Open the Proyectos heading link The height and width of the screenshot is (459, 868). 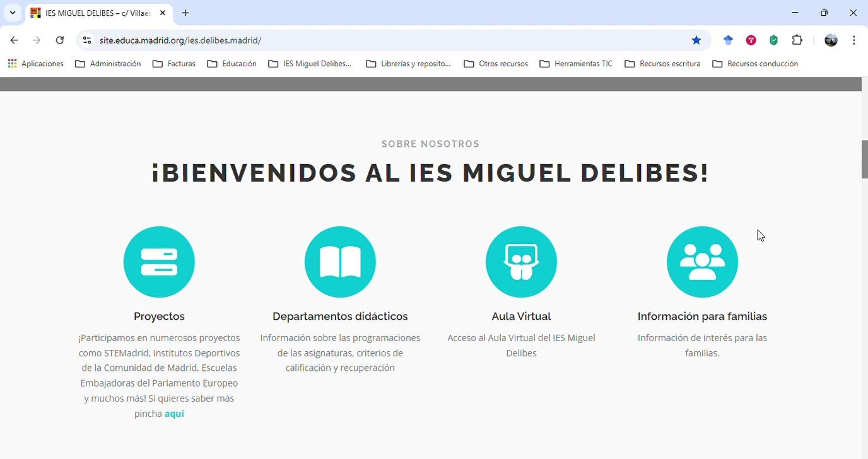(x=159, y=317)
